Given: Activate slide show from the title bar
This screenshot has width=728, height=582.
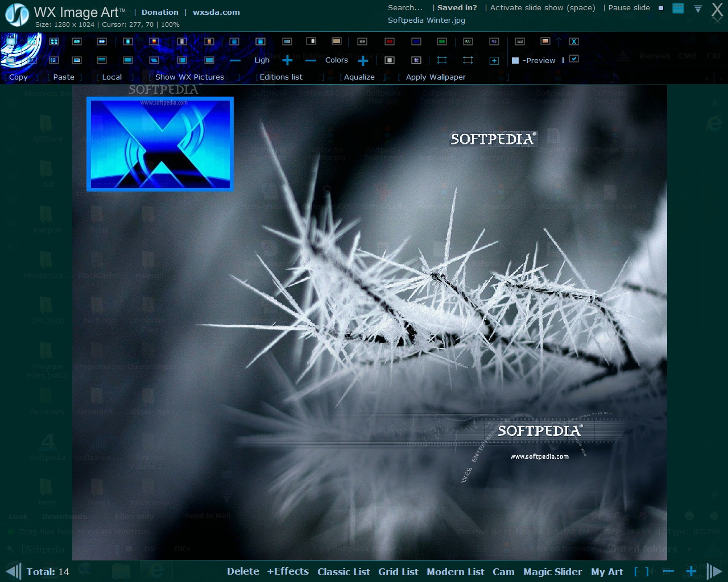Looking at the screenshot, I should point(543,7).
